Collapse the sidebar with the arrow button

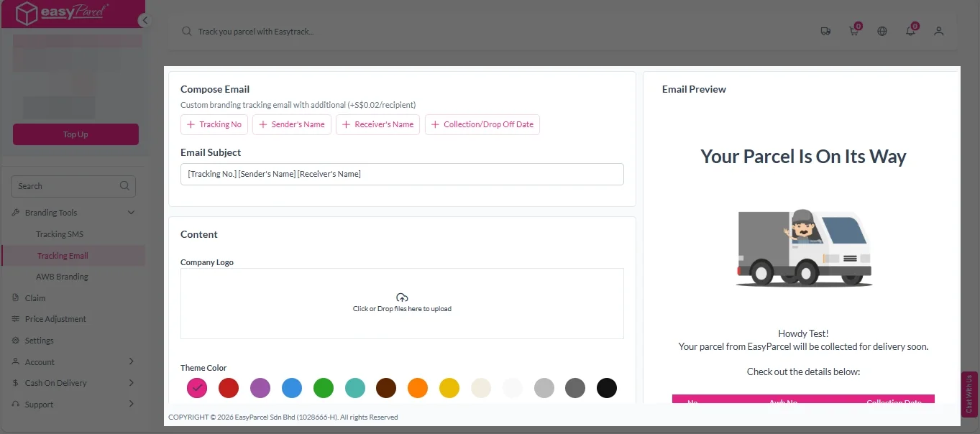pyautogui.click(x=145, y=21)
